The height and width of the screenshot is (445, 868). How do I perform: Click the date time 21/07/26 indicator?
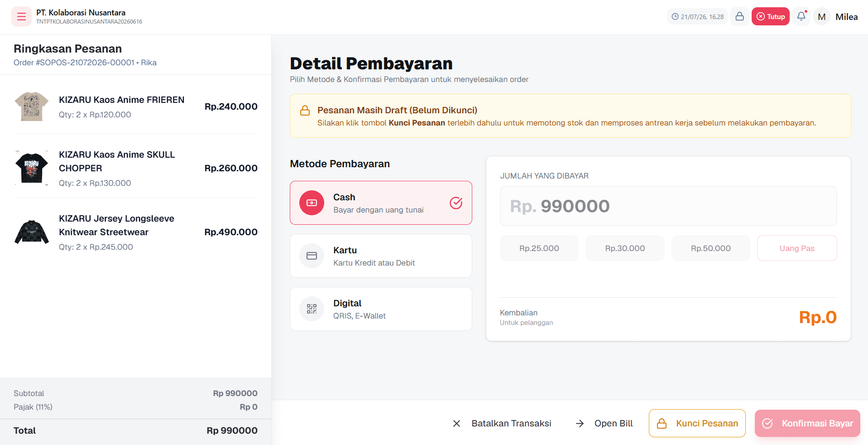click(x=697, y=17)
